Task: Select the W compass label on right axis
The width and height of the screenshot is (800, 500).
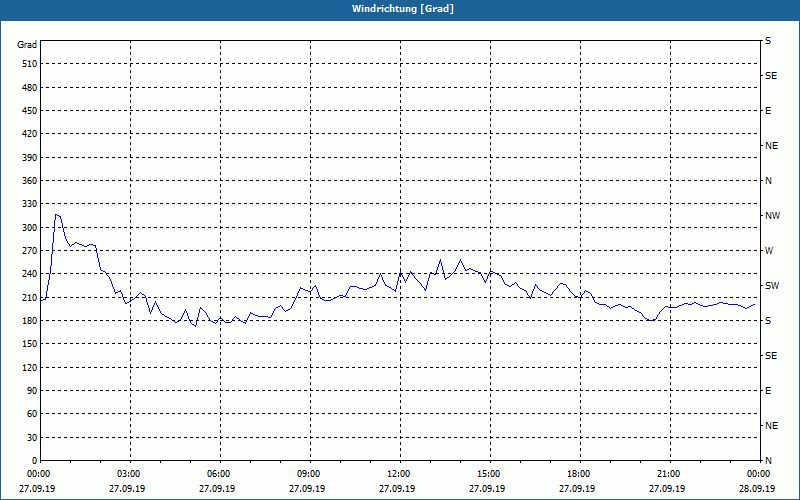Action: [x=769, y=251]
